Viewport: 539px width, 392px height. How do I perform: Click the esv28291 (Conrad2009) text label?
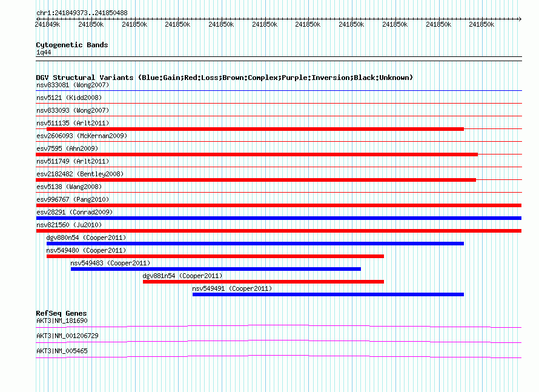point(74,212)
